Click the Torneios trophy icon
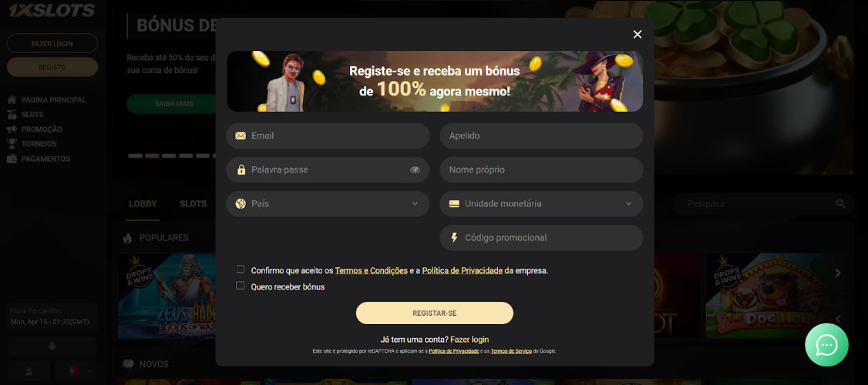The height and width of the screenshot is (385, 868). [x=12, y=144]
